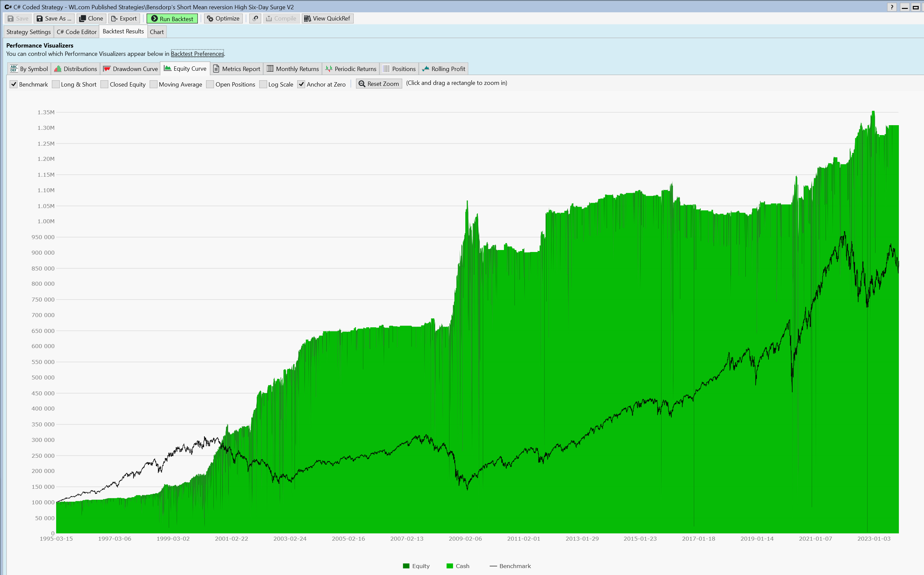924x575 pixels.
Task: Click the Optimize gear icon
Action: (x=210, y=18)
